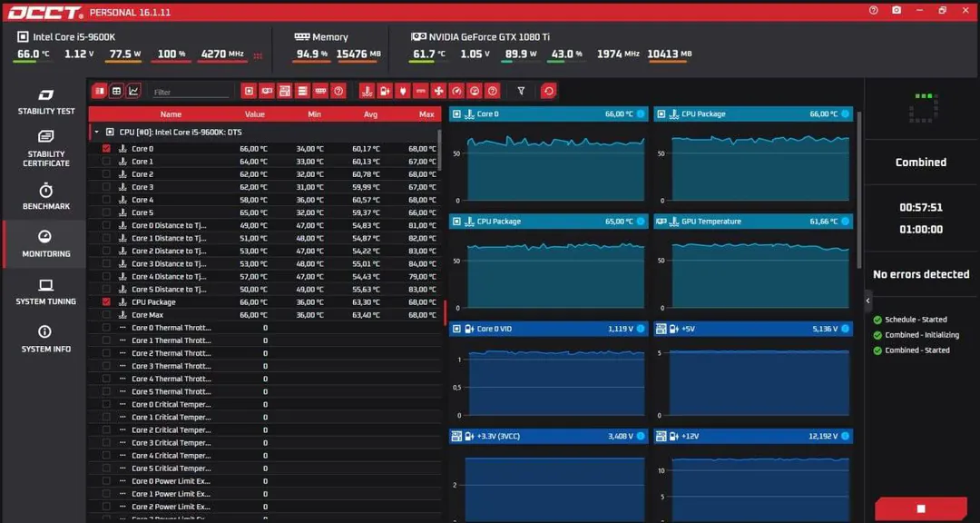Select the +5V graph header

click(x=753, y=329)
